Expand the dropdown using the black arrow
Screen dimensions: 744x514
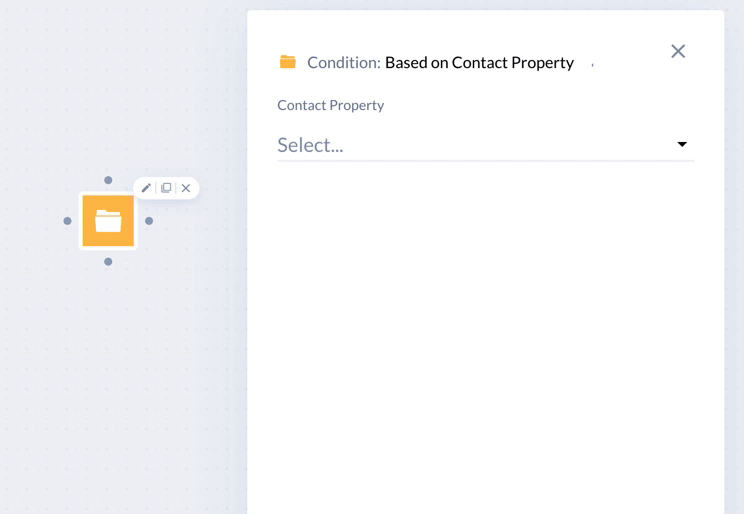(682, 144)
